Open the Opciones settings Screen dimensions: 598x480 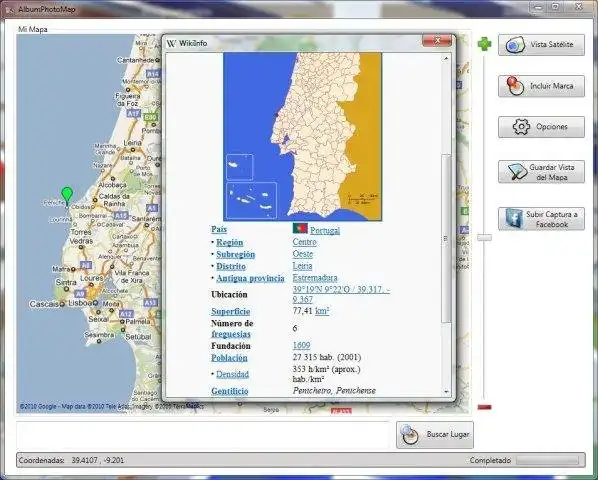click(541, 127)
